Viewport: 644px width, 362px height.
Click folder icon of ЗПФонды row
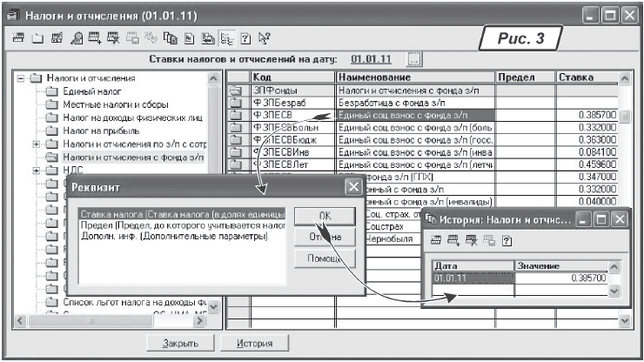(x=233, y=90)
